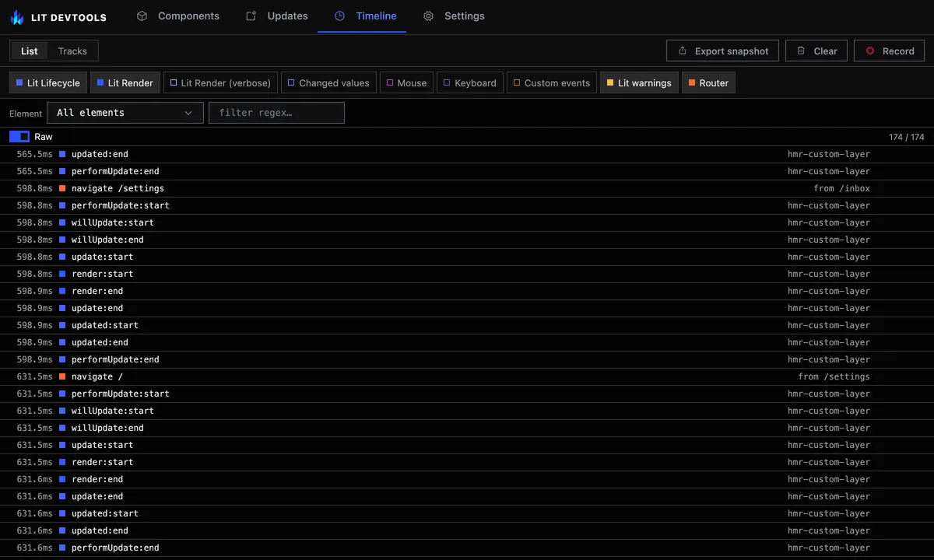Select updated:start row at 598.9ms
This screenshot has width=934, height=560.
(x=467, y=325)
